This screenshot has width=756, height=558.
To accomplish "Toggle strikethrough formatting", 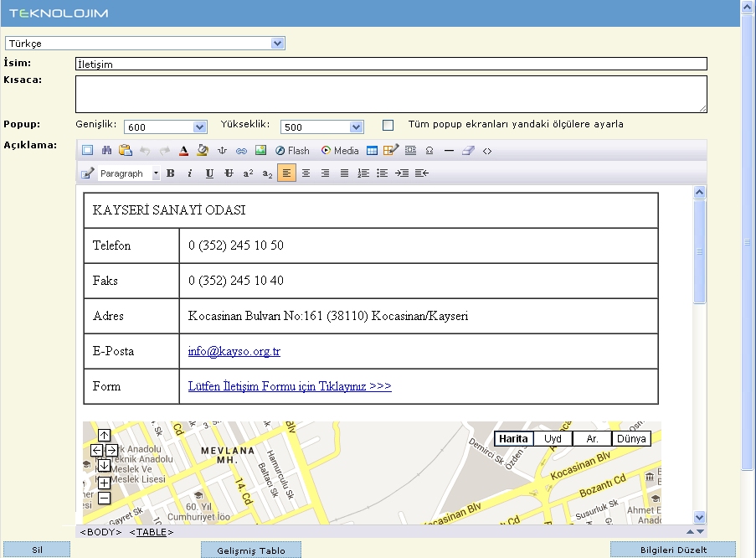I will (x=229, y=173).
